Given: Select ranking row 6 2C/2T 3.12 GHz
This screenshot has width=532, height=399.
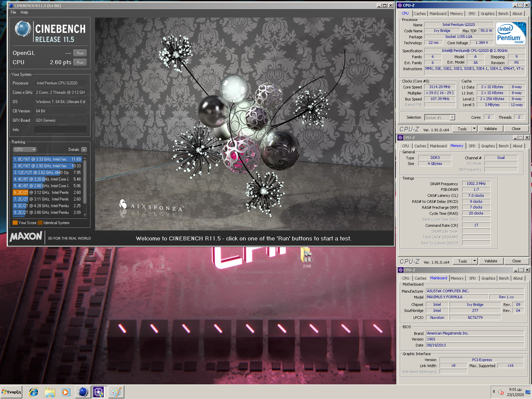Looking at the screenshot, I should (48, 193).
